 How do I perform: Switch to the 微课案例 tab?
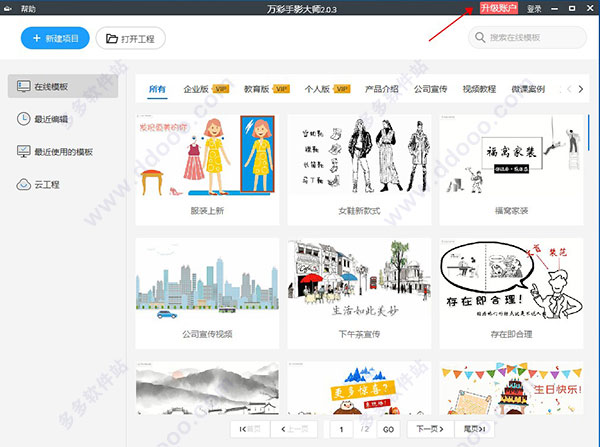coord(528,89)
